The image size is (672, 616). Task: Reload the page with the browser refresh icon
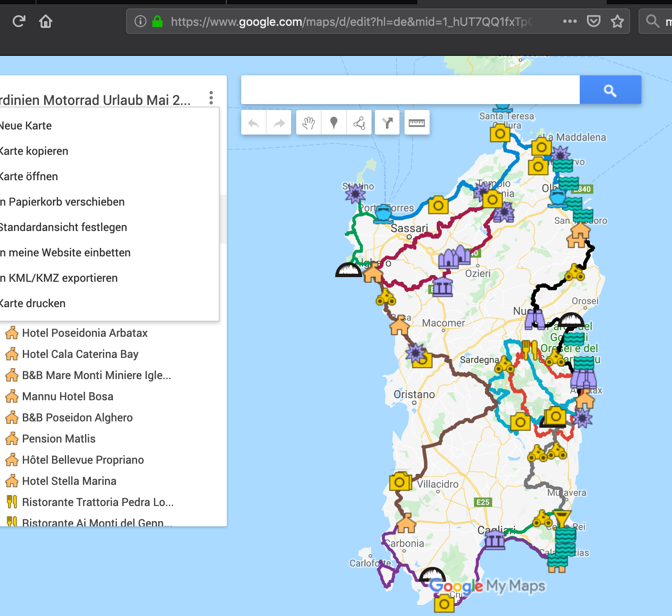click(x=19, y=21)
